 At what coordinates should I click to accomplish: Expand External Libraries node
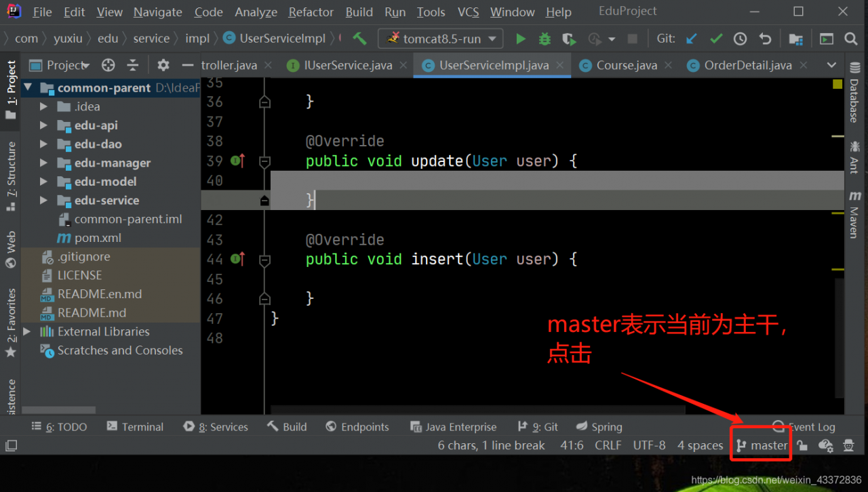(x=27, y=331)
